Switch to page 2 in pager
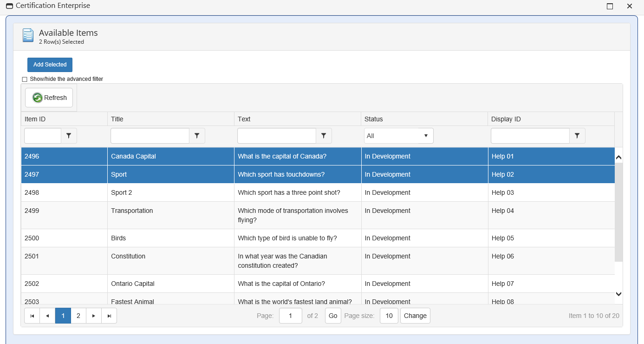Viewport: 644px width, 344px height. (78, 316)
